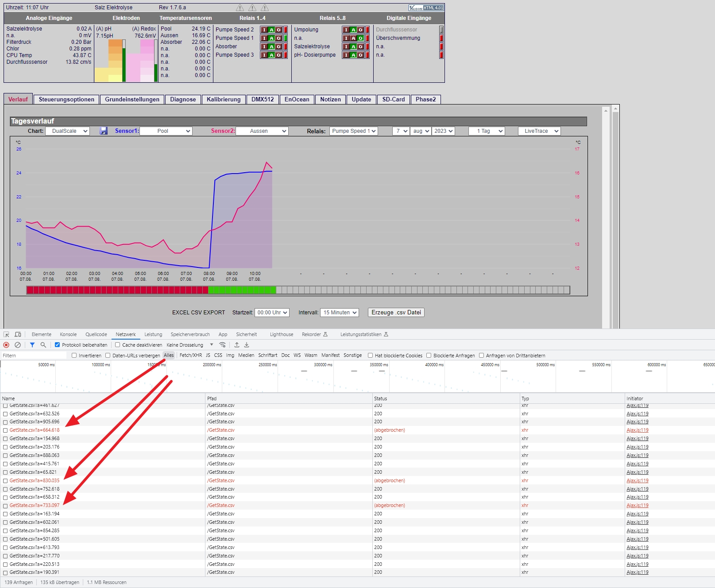The height and width of the screenshot is (588, 715).
Task: Select checkbox of GetState.csv?a=632.526 row
Action: (x=5, y=414)
